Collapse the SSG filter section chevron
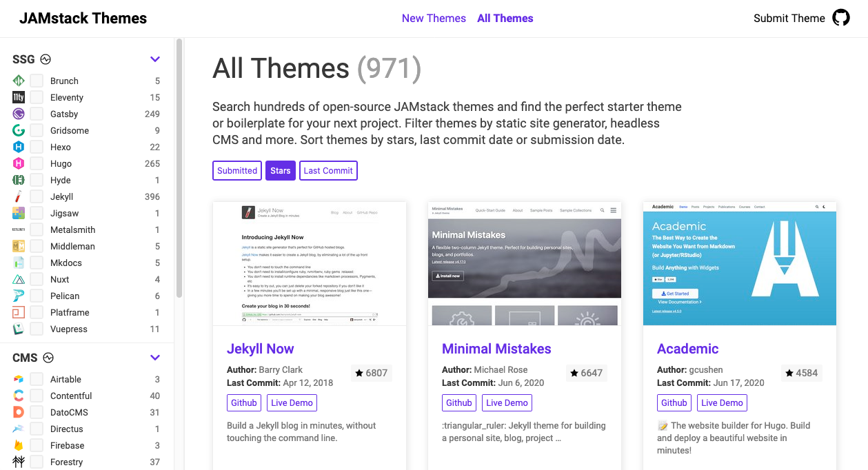Image resolution: width=868 pixels, height=470 pixels. point(155,59)
